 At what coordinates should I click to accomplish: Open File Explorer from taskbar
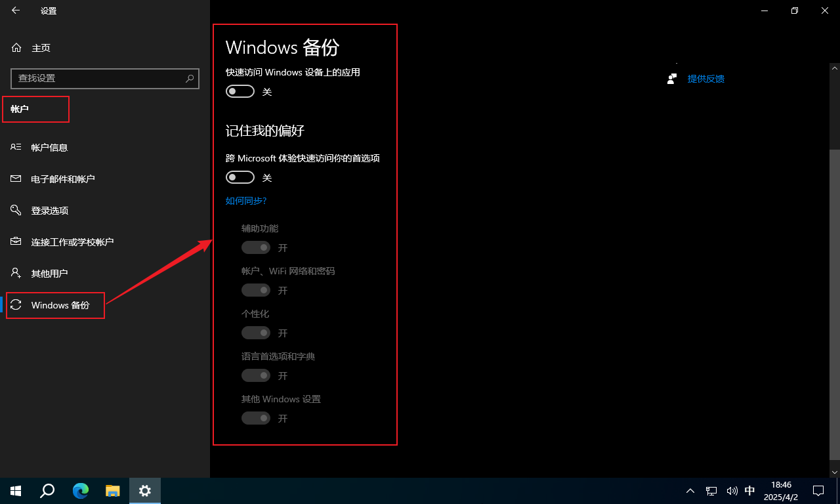pyautogui.click(x=113, y=491)
